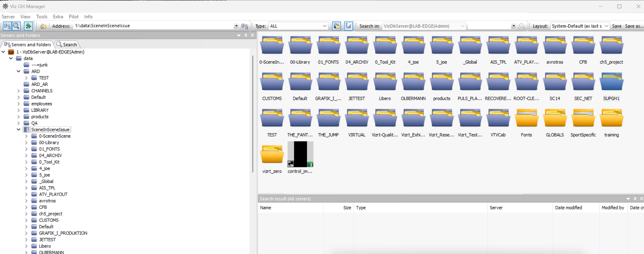
Task: Open the Tools menu
Action: 42,17
